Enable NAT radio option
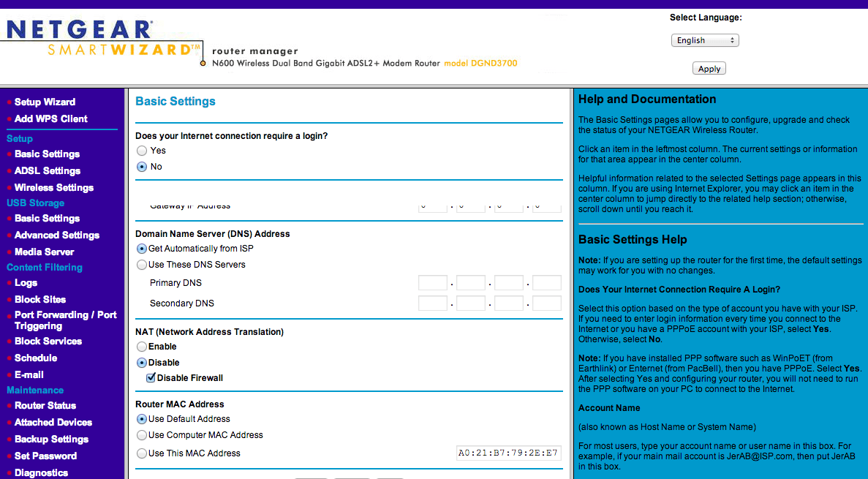Screen dimensions: 868x479 coord(143,347)
